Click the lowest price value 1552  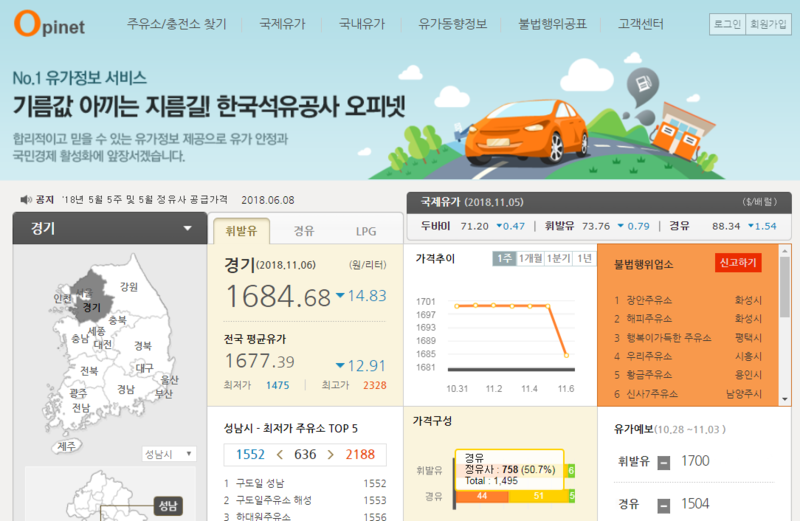(x=250, y=454)
